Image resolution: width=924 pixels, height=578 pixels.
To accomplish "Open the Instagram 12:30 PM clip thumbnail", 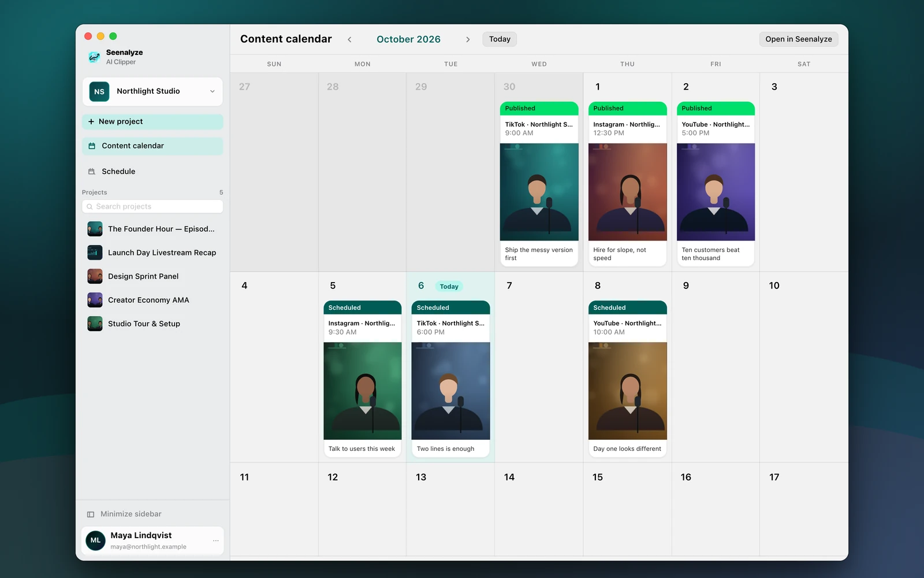I will coord(628,192).
